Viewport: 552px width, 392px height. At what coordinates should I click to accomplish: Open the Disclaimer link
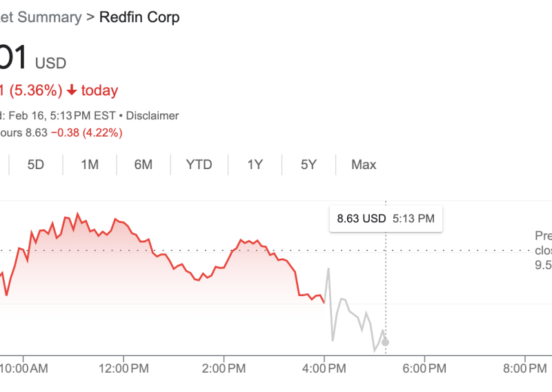(152, 116)
